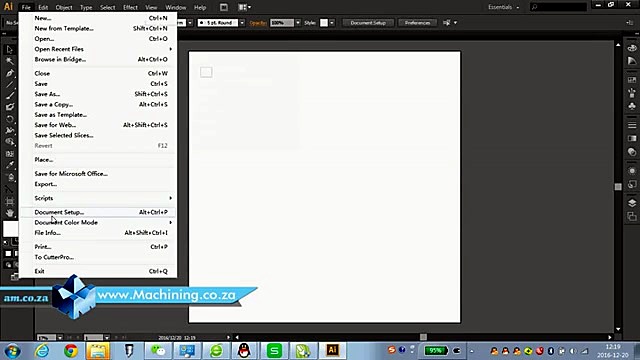The image size is (640, 360).
Task: Open the zoom level dropdown in status bar
Action: [60, 338]
